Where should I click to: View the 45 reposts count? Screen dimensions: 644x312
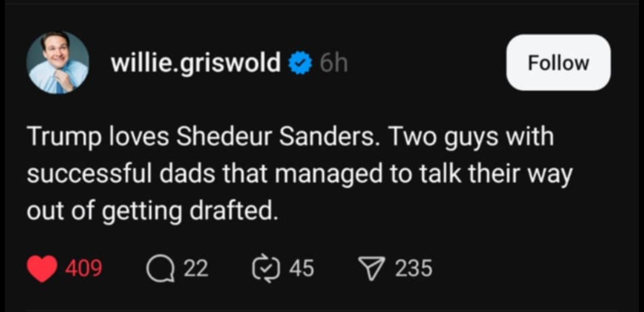point(301,269)
